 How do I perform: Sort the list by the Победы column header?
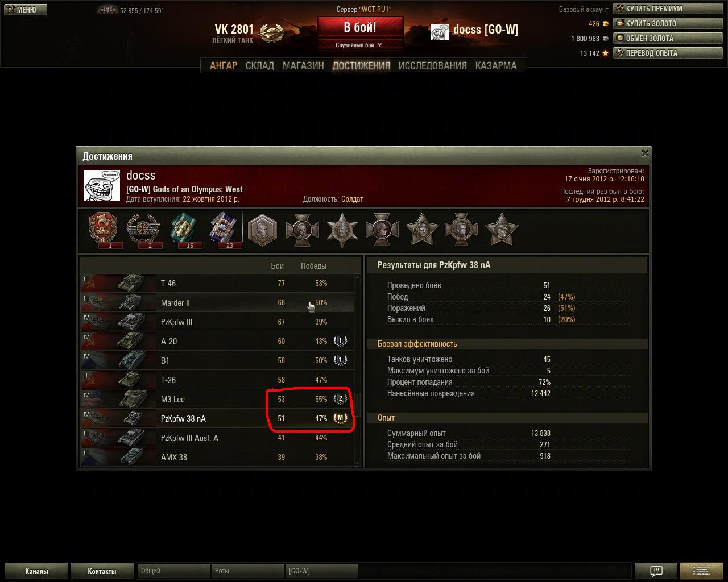tap(313, 266)
